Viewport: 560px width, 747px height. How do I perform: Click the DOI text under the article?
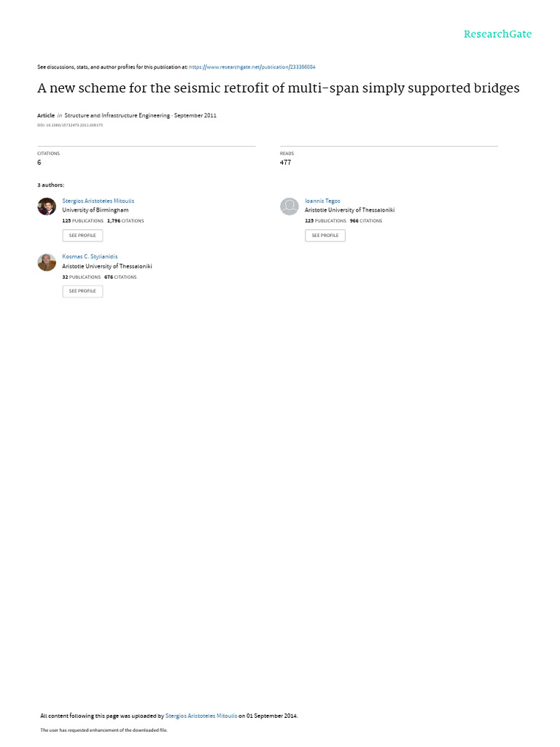pos(70,125)
